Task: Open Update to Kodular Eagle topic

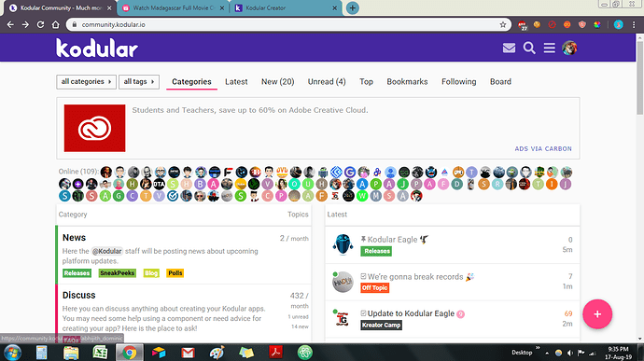Action: [411, 313]
